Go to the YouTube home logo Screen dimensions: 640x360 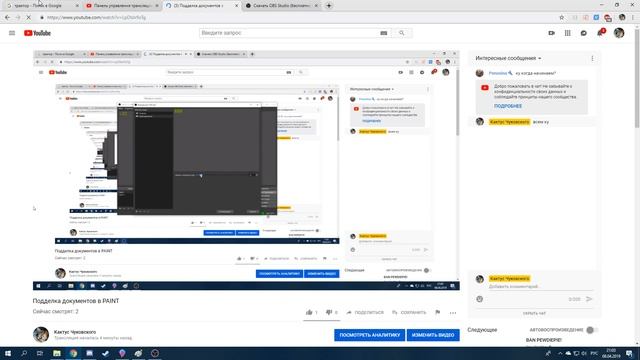[37, 33]
